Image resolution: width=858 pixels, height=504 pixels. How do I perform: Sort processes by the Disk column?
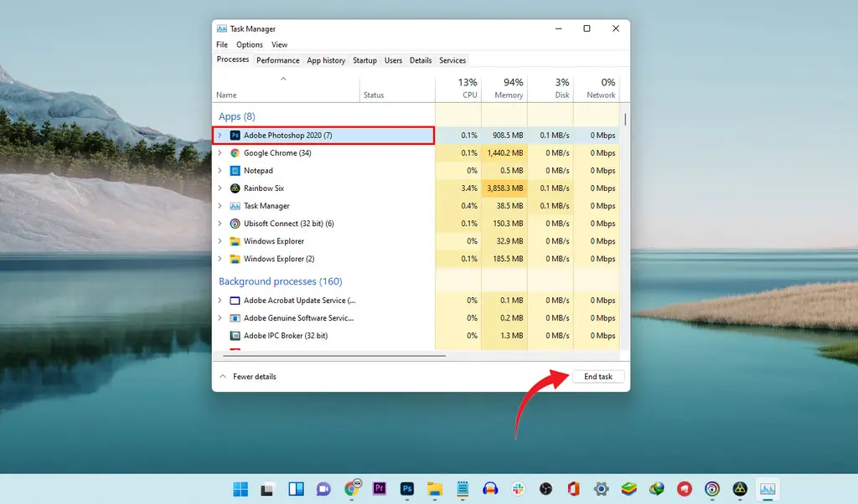pos(550,89)
